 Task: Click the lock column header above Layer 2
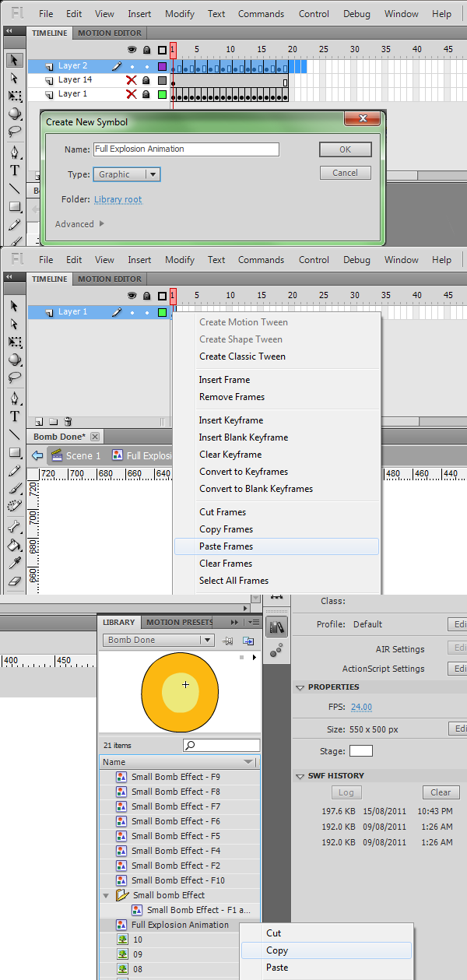tap(146, 50)
